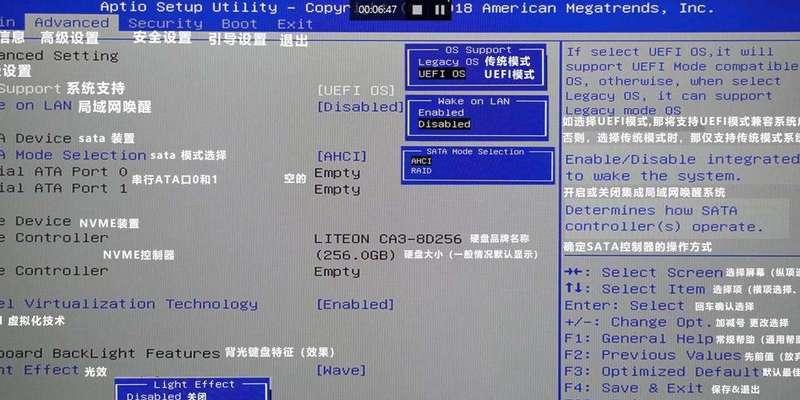Select RAID in SATA Mode Selection popup

click(422, 171)
